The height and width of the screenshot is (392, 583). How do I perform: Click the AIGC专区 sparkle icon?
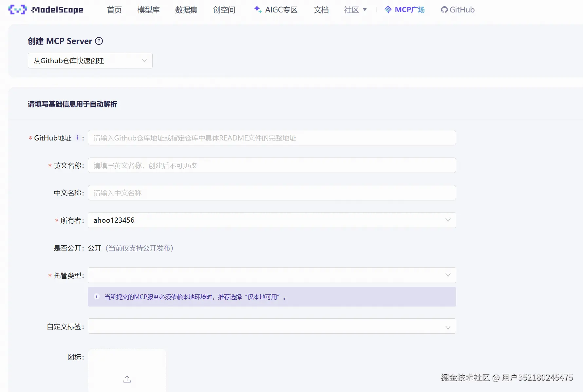[258, 9]
